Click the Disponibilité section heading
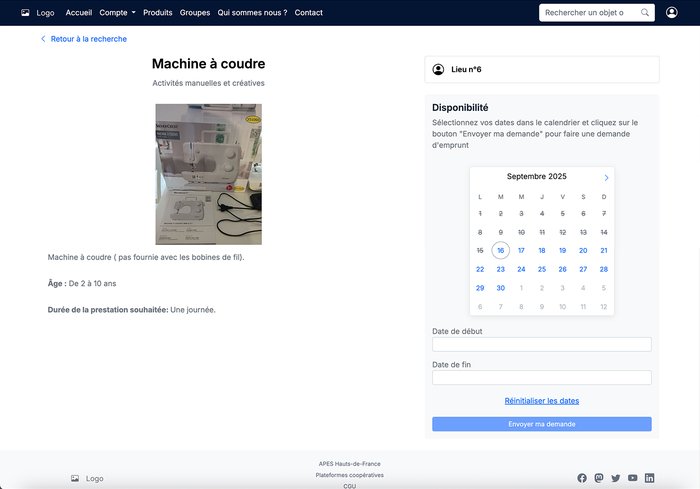Screen dimensions: 700x489 [x=460, y=108]
